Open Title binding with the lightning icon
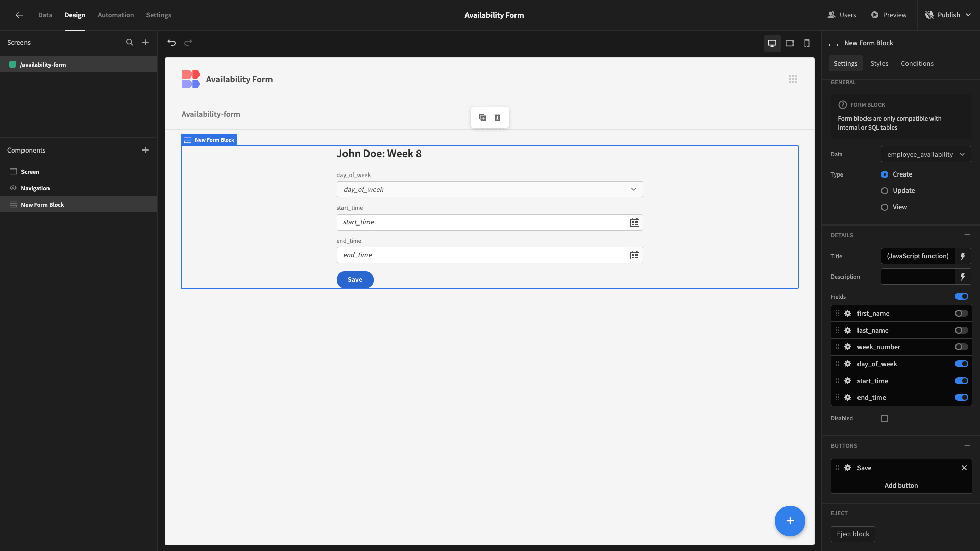Image resolution: width=980 pixels, height=551 pixels. (x=963, y=256)
